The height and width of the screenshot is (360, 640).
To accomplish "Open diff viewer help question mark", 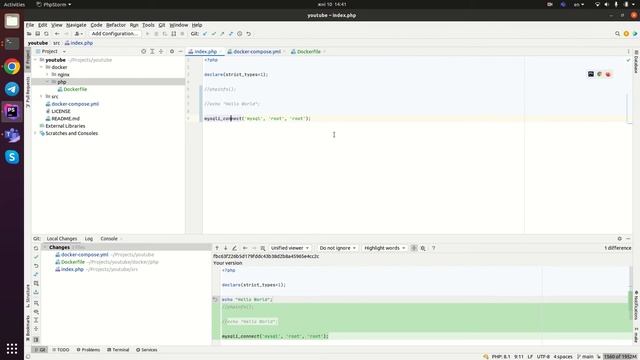I will (x=433, y=248).
